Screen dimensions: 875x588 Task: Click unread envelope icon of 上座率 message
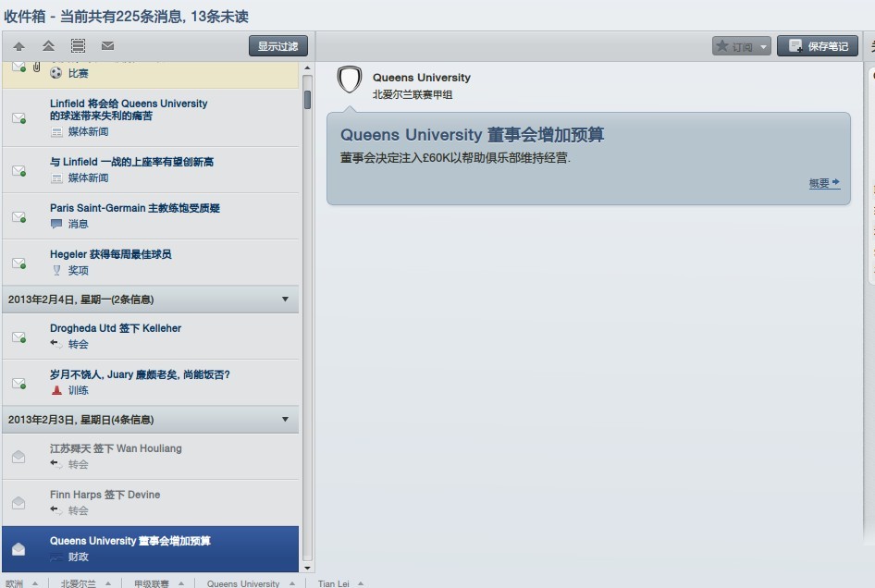[x=19, y=171]
